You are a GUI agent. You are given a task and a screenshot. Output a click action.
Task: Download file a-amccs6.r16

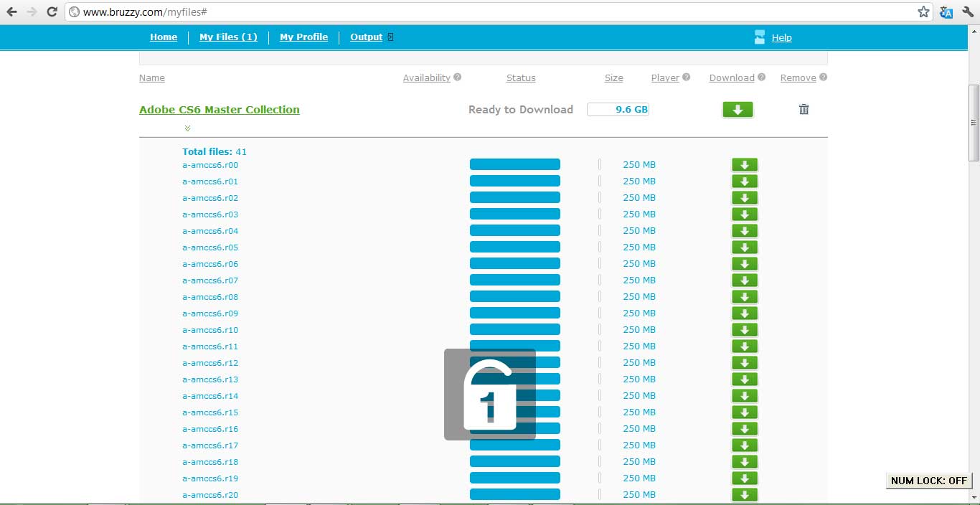click(x=745, y=429)
